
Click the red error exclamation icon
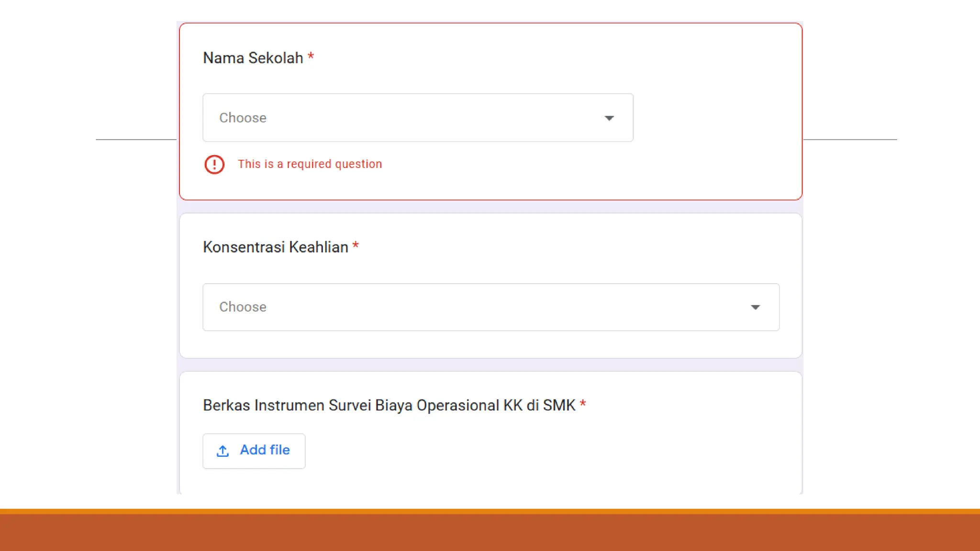214,165
